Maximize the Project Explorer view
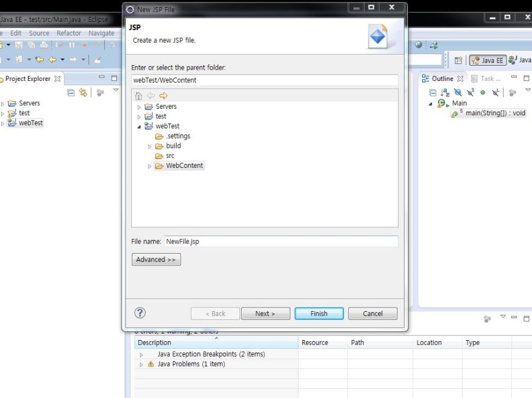532x398 pixels. point(114,78)
